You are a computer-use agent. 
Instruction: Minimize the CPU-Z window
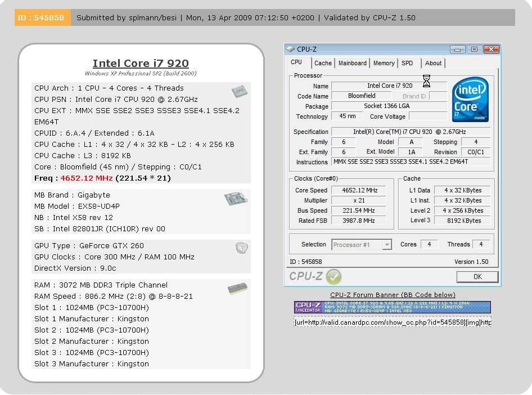tap(457, 50)
